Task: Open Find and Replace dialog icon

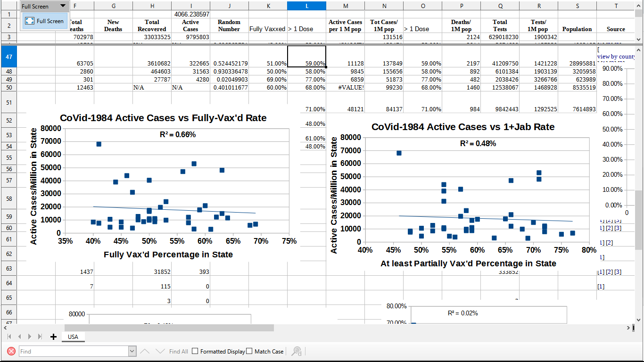Action: click(297, 351)
